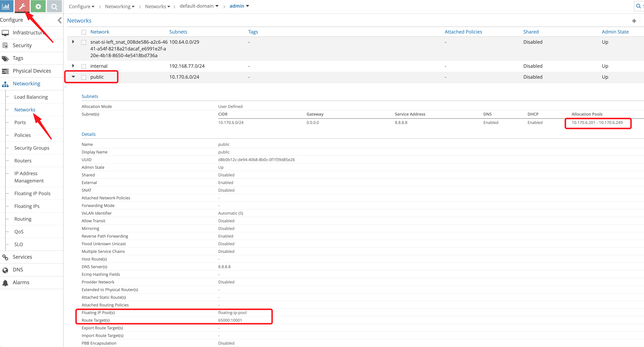Collapse the public network row
Screen dimensions: 644x347
(73, 77)
